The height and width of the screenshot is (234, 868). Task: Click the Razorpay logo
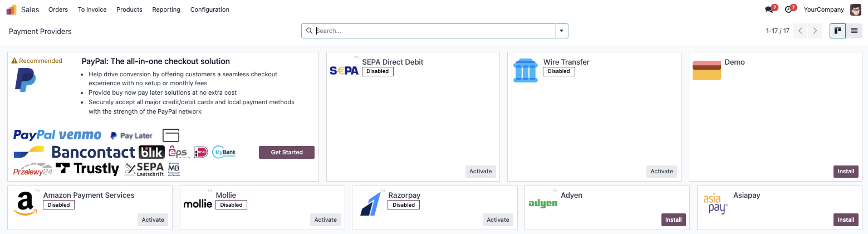pyautogui.click(x=370, y=204)
